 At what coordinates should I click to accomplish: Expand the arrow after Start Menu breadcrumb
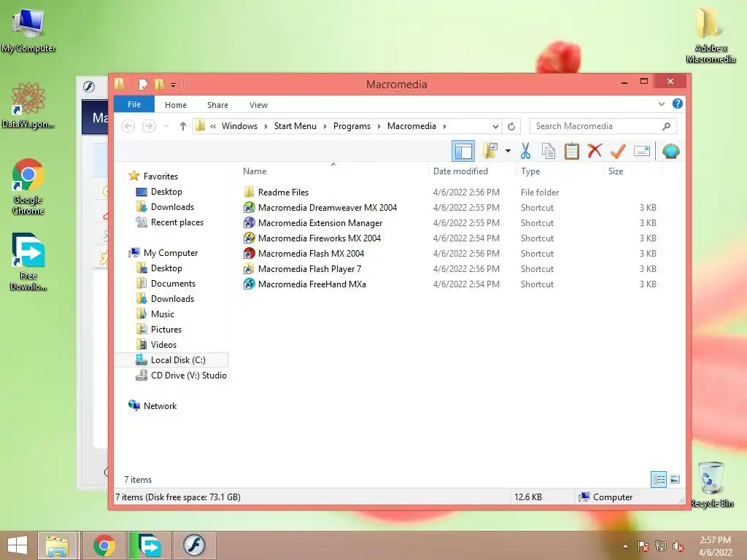(x=325, y=126)
